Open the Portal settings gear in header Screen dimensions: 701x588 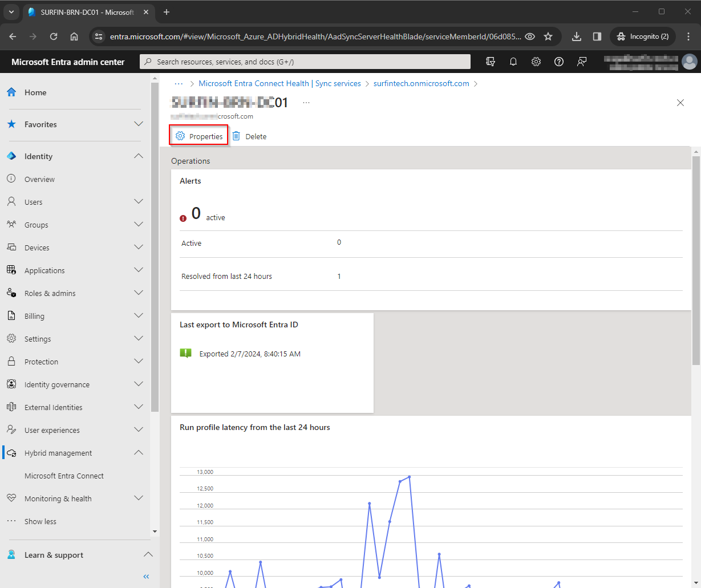pos(536,62)
